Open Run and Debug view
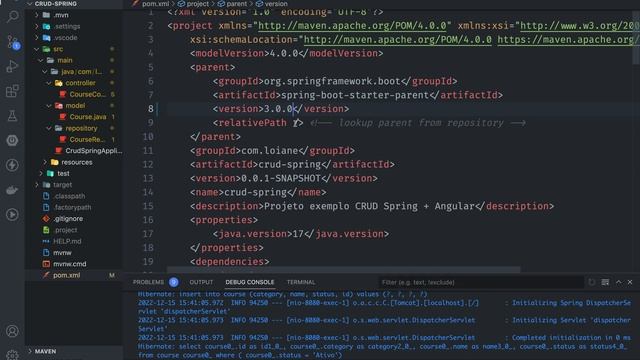This screenshot has width=640, height=360. pyautogui.click(x=12, y=66)
